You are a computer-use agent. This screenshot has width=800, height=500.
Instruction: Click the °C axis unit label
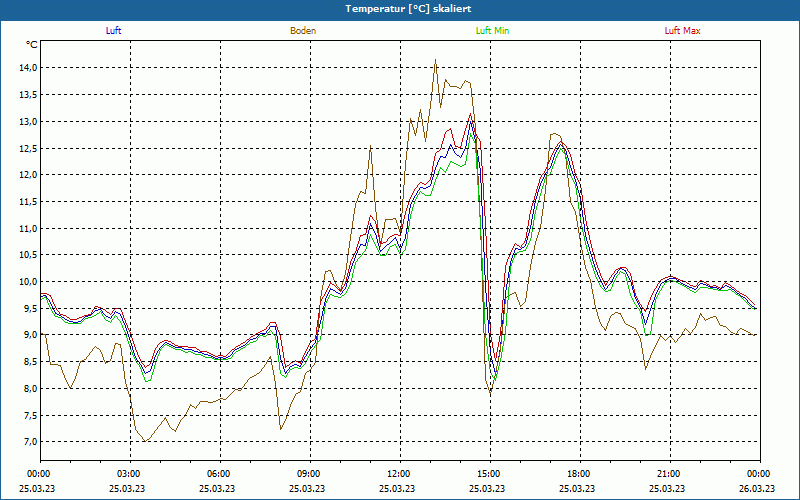tap(32, 45)
